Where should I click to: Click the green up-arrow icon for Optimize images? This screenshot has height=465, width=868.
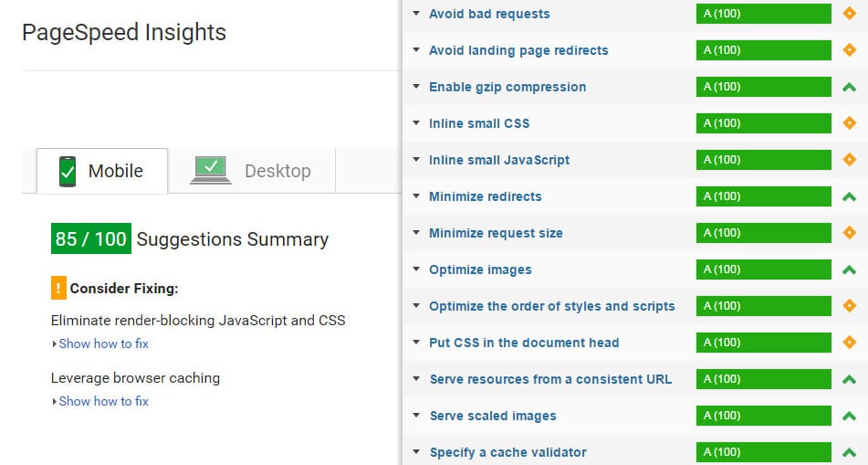849,269
